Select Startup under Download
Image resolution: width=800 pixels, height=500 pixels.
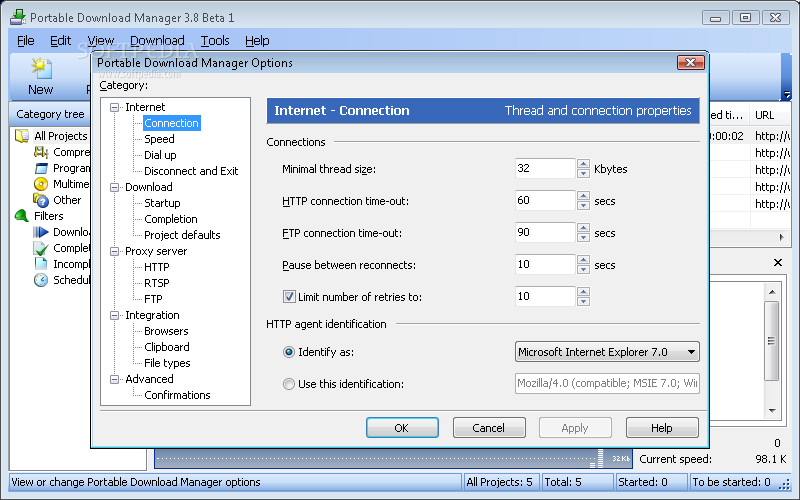pos(162,203)
